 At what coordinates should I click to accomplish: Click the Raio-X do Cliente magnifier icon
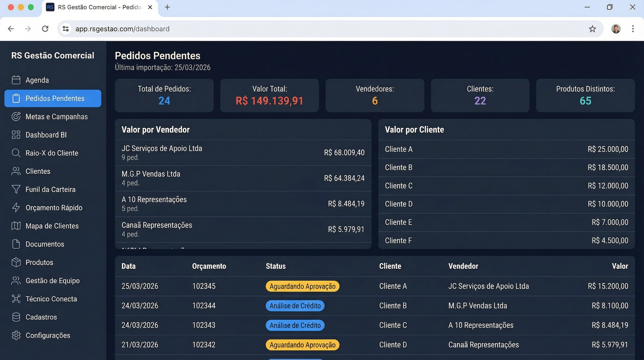tap(16, 153)
